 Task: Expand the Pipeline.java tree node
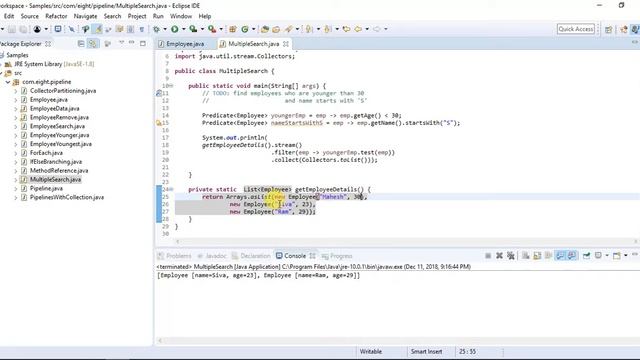(x=16, y=189)
